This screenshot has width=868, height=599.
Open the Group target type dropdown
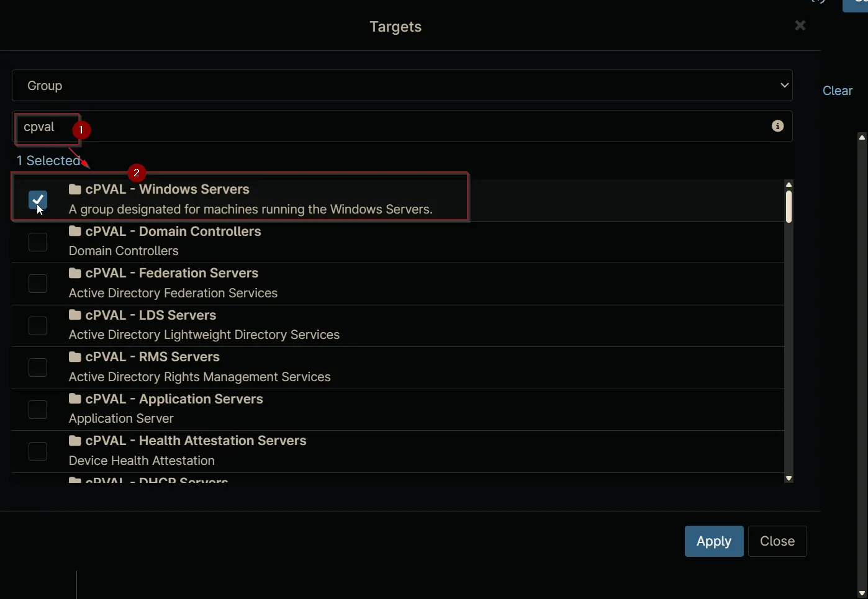point(402,86)
